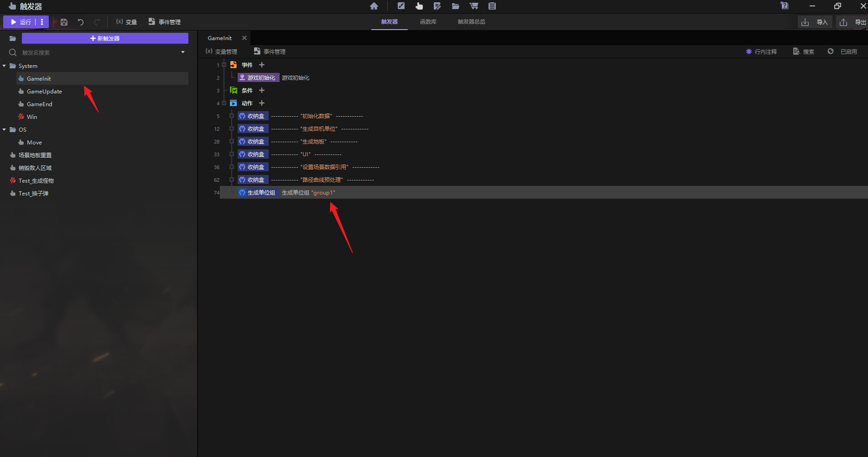Click the trigger name search field

[98, 52]
